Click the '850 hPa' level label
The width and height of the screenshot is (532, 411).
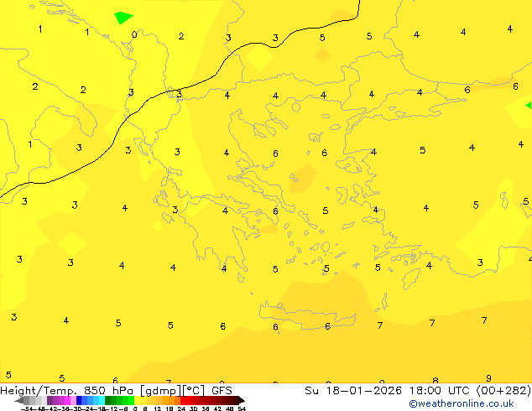click(x=108, y=391)
